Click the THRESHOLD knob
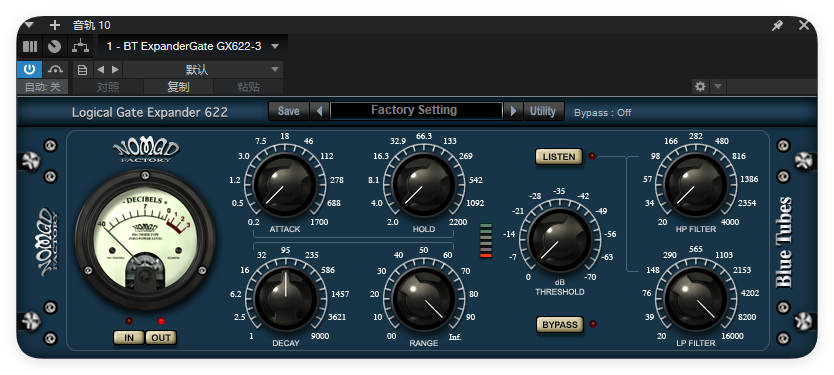This screenshot has height=375, width=834. [x=560, y=240]
